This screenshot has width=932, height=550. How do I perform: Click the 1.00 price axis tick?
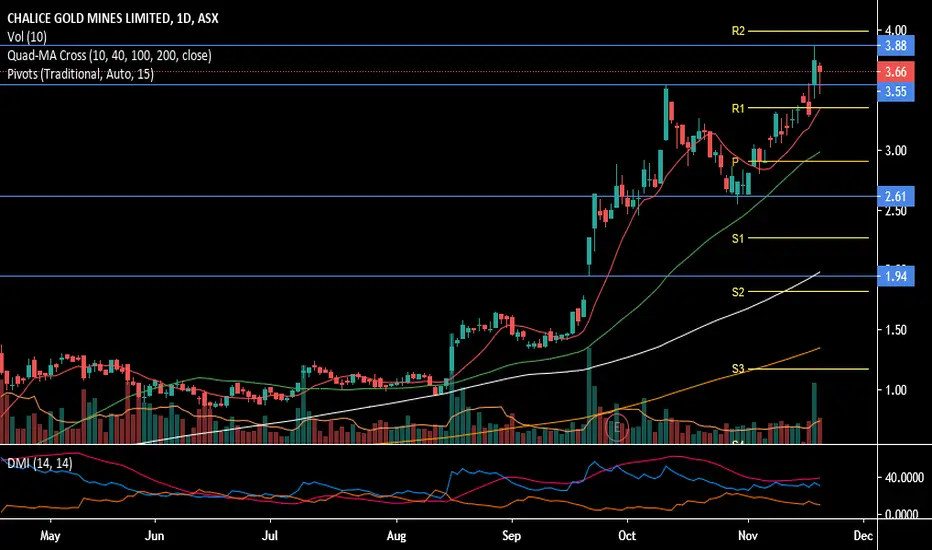tap(896, 390)
